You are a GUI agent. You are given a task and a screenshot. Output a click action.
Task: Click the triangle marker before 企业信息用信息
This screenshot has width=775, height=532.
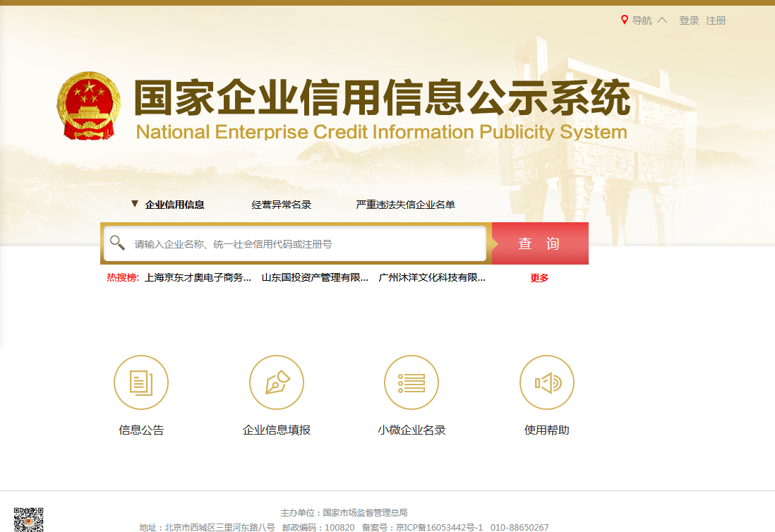(x=135, y=204)
